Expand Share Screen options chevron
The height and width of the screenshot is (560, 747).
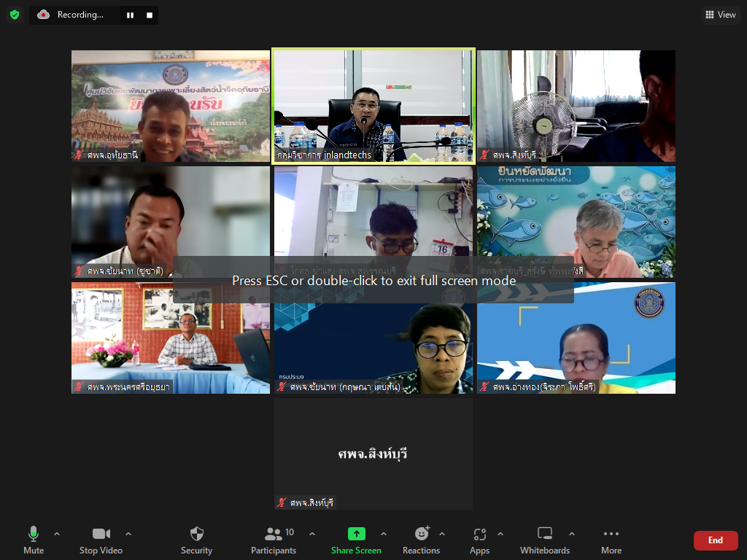384,534
